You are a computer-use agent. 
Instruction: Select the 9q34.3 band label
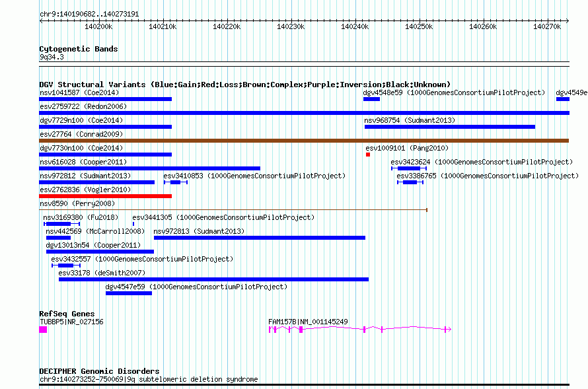point(52,57)
